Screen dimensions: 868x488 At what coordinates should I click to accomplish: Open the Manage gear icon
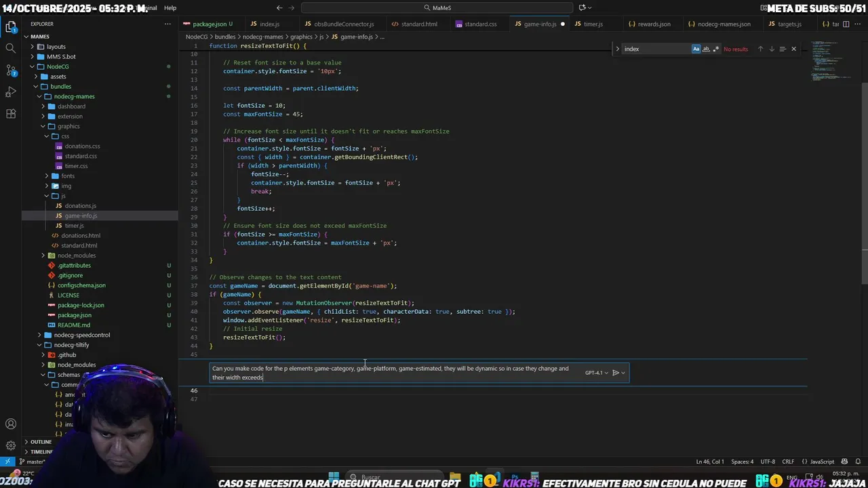point(11,445)
